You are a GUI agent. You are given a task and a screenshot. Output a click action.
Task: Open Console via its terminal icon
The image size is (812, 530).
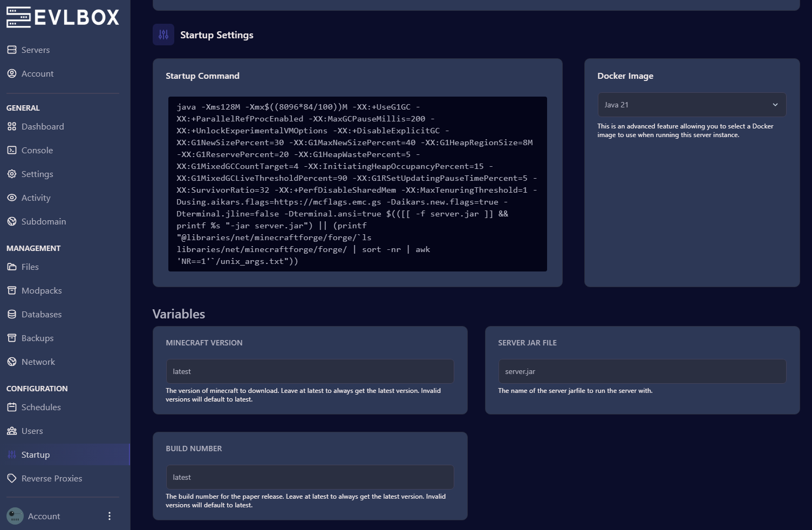click(12, 150)
